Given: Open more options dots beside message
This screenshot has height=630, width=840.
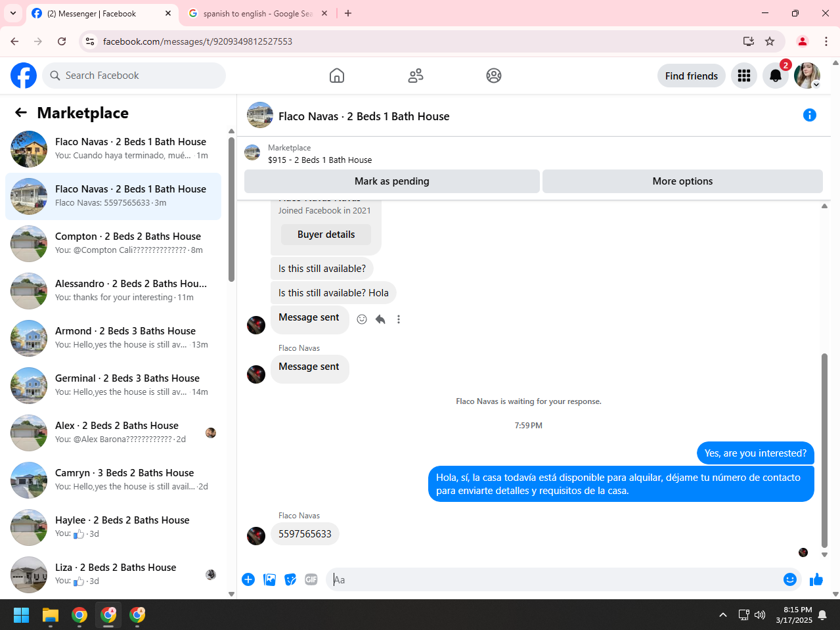Looking at the screenshot, I should click(x=399, y=319).
